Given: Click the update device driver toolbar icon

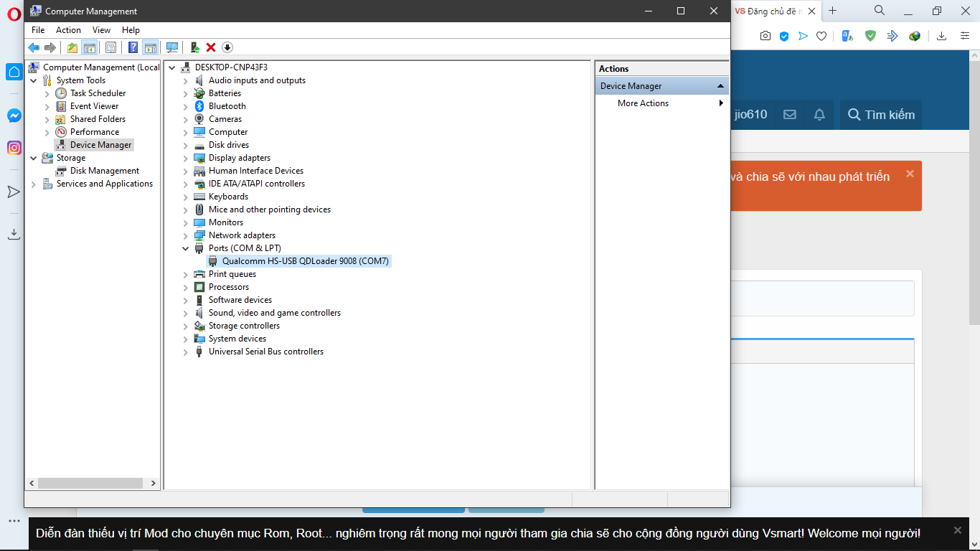Looking at the screenshot, I should click(x=194, y=47).
